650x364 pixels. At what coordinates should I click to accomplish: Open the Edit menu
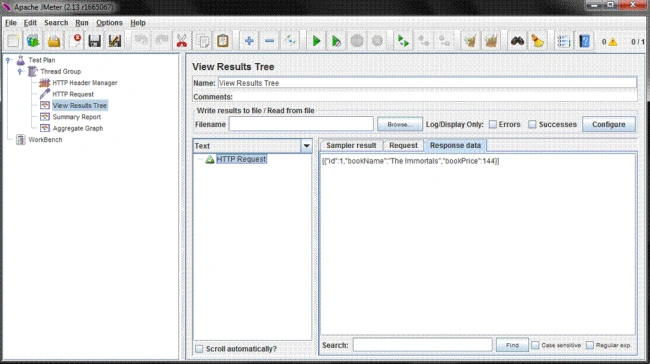[x=30, y=23]
